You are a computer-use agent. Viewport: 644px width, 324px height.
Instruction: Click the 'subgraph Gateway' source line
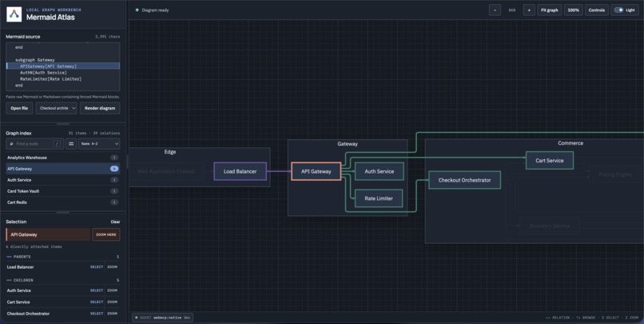[x=35, y=60]
